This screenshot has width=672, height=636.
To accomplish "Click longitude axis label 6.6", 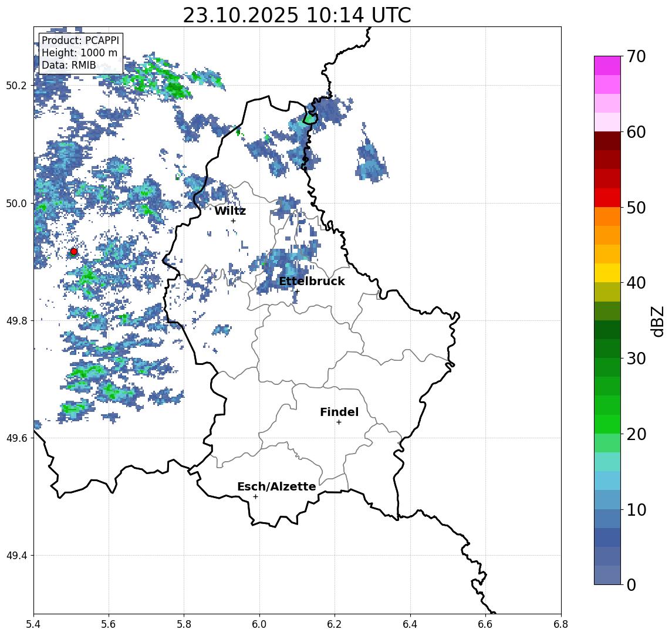I will (x=485, y=624).
